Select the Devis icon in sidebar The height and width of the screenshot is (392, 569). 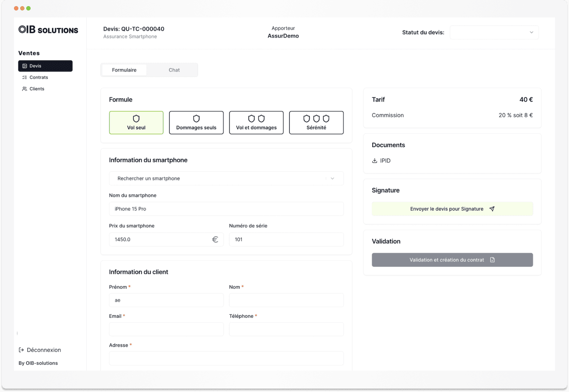(x=24, y=65)
